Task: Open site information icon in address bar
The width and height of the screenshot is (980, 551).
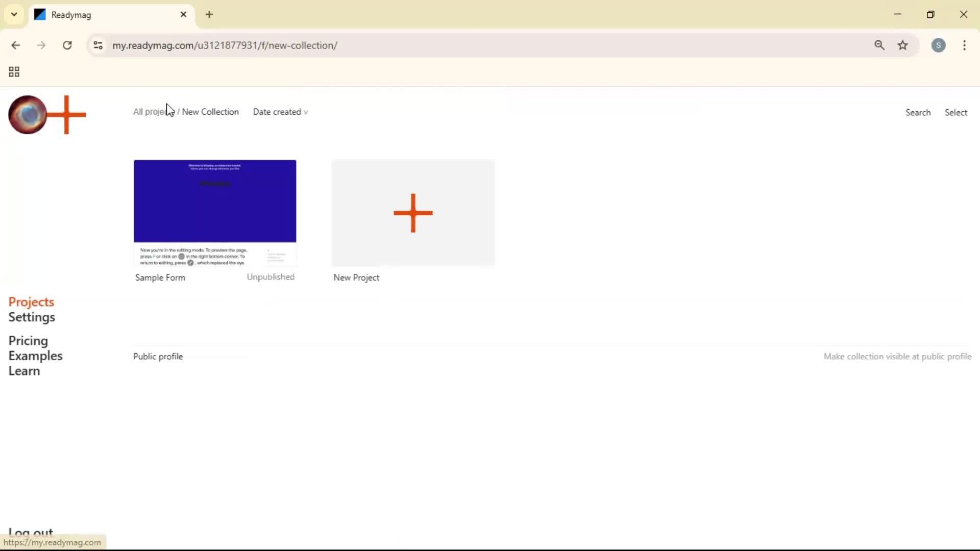Action: (98, 45)
